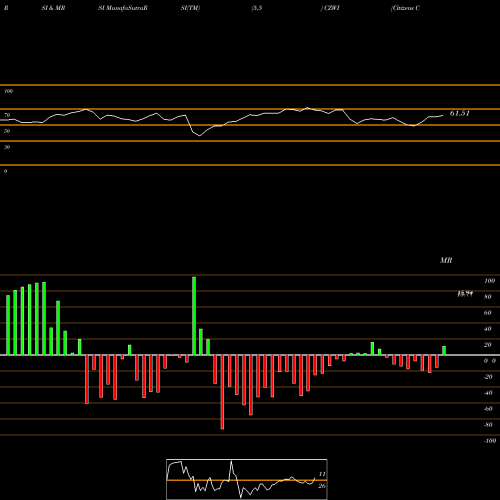Click the -100 label on the MR axis

[x=490, y=441]
